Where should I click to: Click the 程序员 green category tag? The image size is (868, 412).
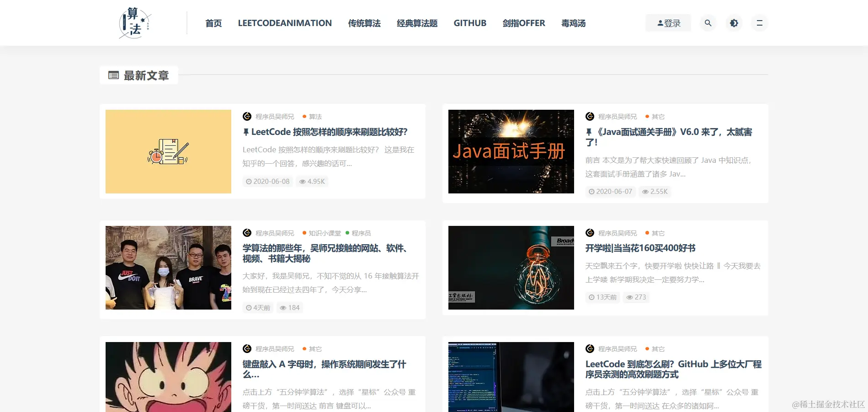[x=358, y=233]
